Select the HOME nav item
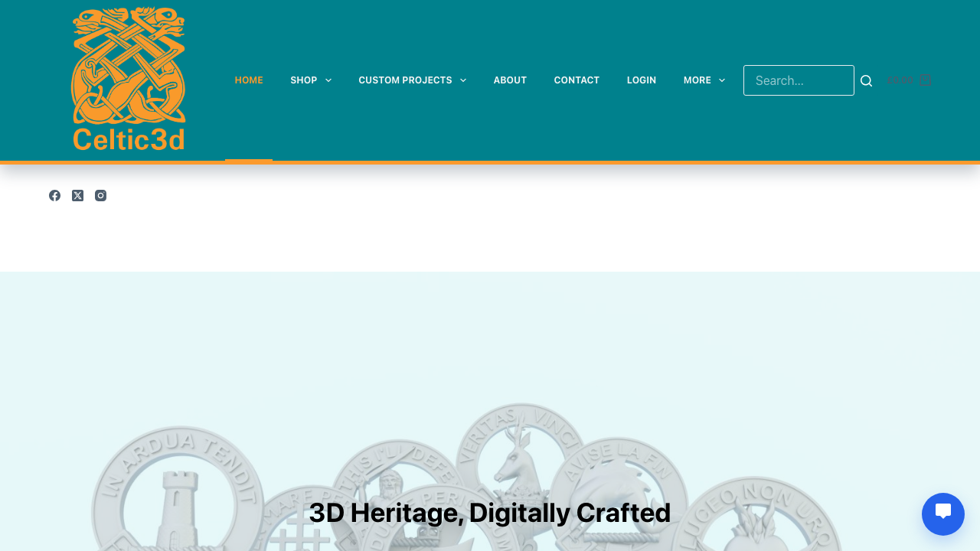Viewport: 980px width, 551px height. pyautogui.click(x=248, y=80)
